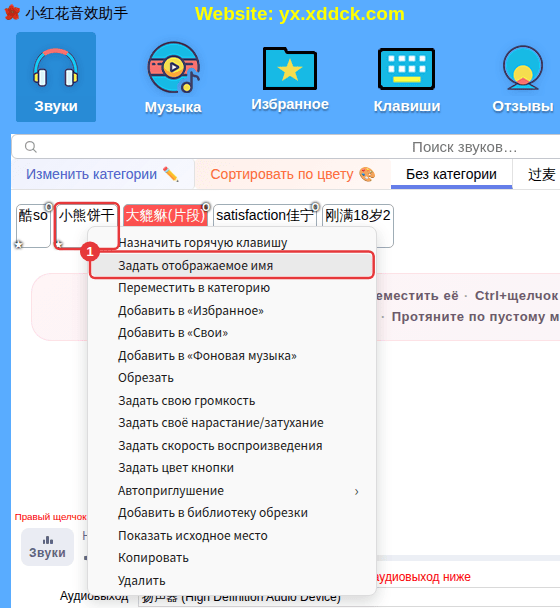
Task: Open the Аудиовыход device dropdown
Action: pyautogui.click(x=349, y=598)
